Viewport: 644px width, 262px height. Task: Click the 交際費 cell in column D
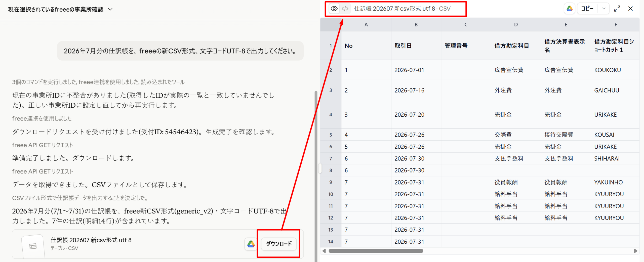pyautogui.click(x=516, y=135)
